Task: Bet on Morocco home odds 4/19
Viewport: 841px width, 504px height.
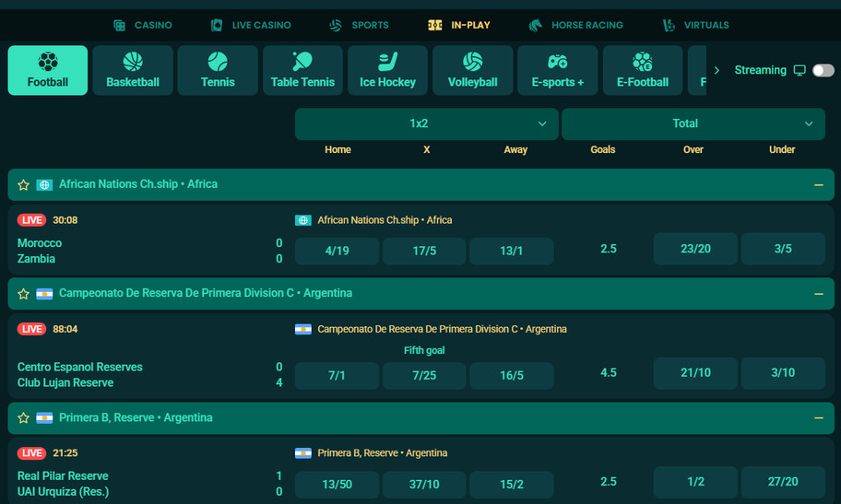Action: [337, 251]
